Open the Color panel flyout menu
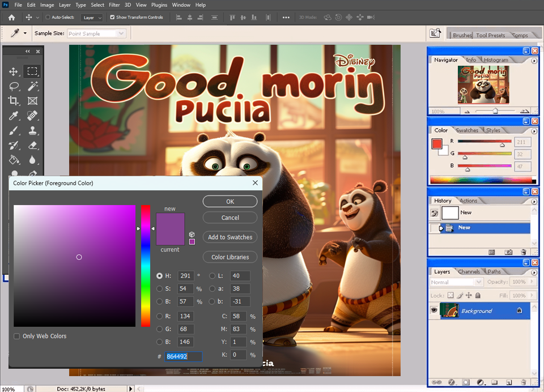 coord(534,131)
